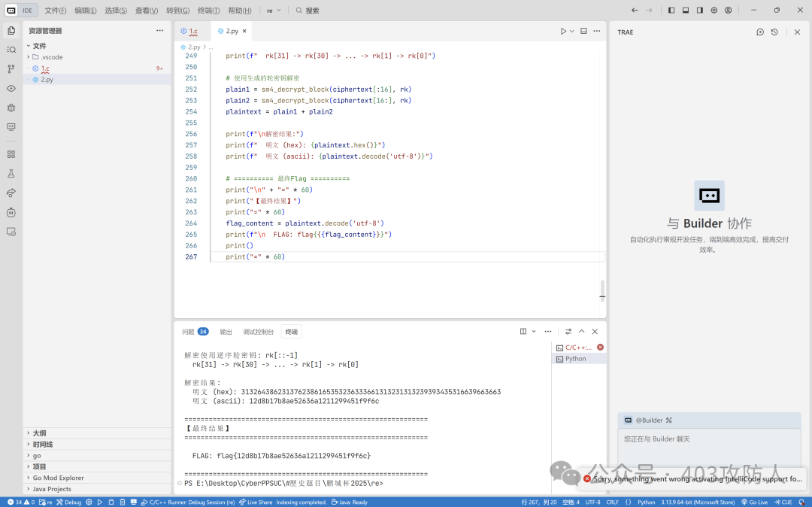Toggle the bottom panel layout button
Viewport: 812px width, 507px height.
[x=686, y=11]
